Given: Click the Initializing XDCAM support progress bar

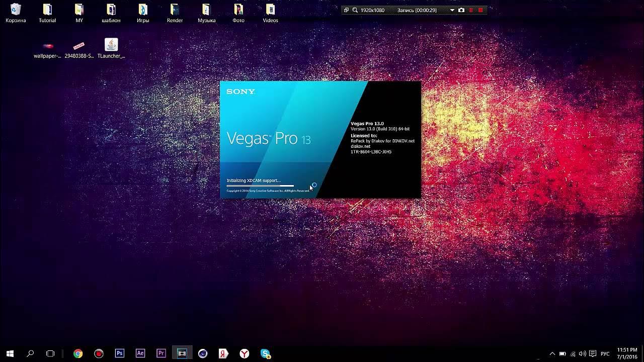Looking at the screenshot, I should pos(260,186).
